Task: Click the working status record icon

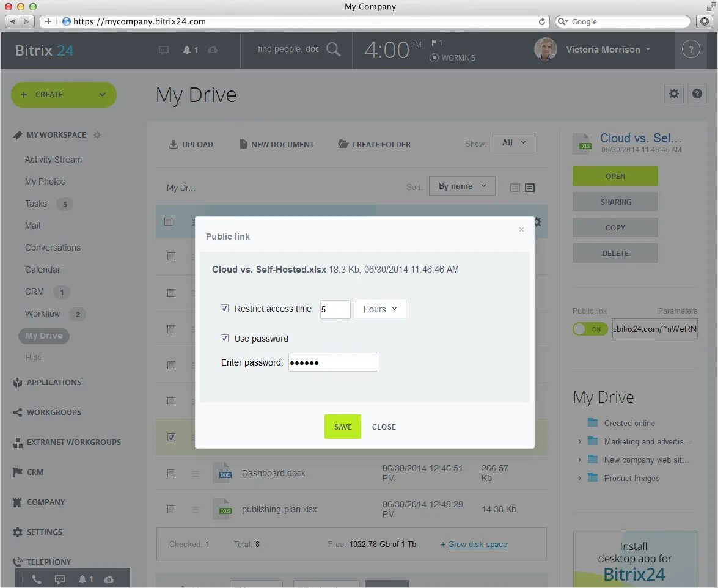Action: [x=434, y=57]
